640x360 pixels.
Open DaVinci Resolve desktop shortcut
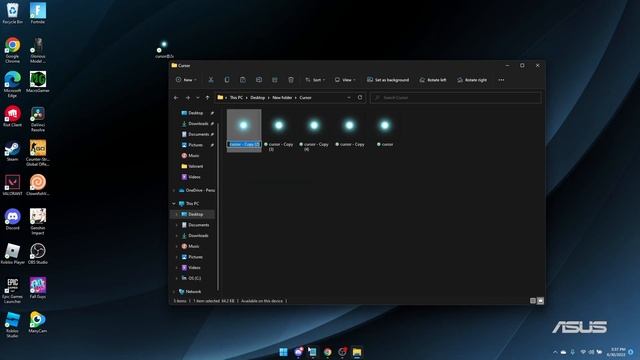[38, 119]
